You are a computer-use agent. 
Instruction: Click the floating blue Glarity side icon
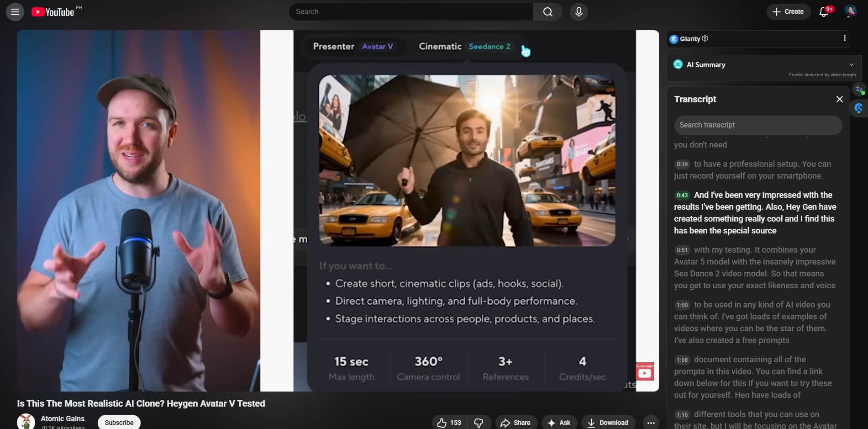click(859, 108)
